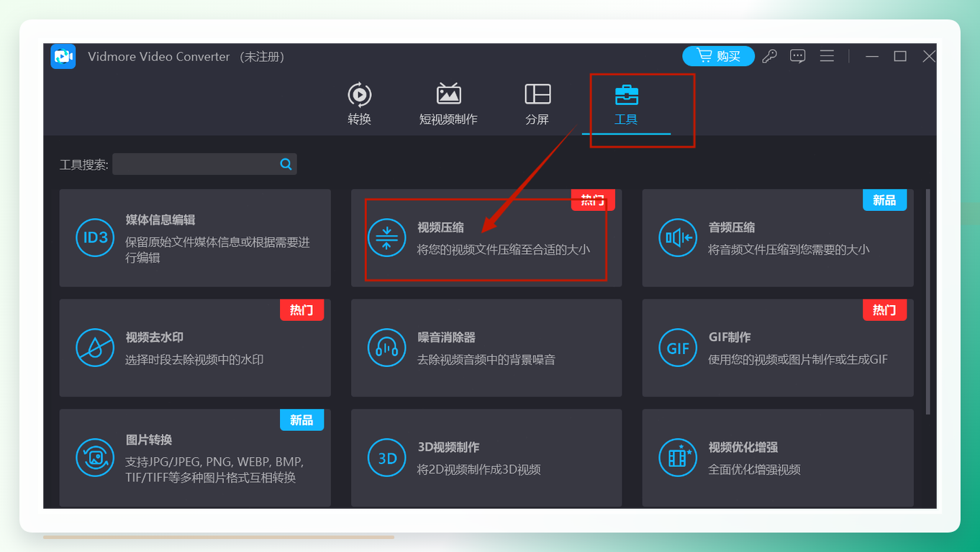The width and height of the screenshot is (980, 552).
Task: Close the Vidmore Video Converter window
Action: coord(929,56)
